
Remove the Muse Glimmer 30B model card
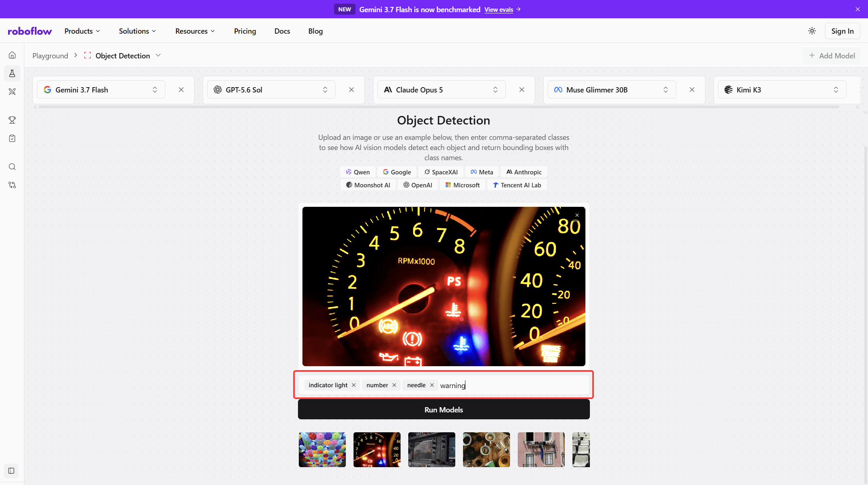click(x=692, y=90)
